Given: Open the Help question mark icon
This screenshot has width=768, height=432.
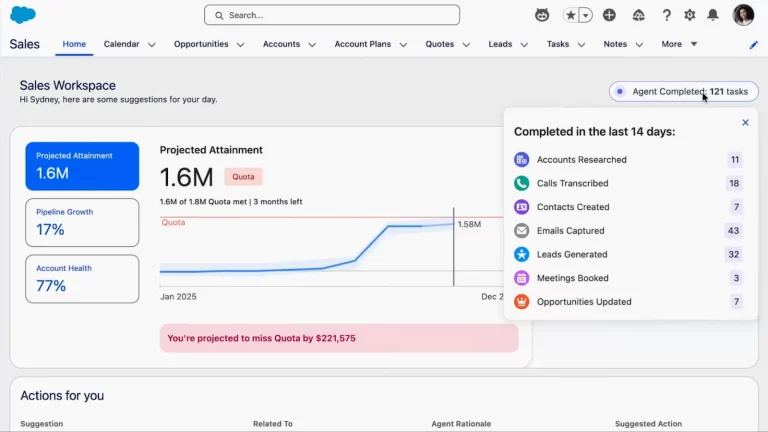Looking at the screenshot, I should click(666, 15).
